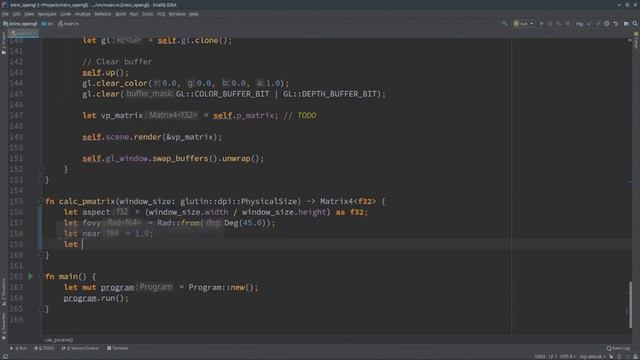This screenshot has height=360, width=640.
Task: Click swap_buffers on line 151
Action: (180, 158)
